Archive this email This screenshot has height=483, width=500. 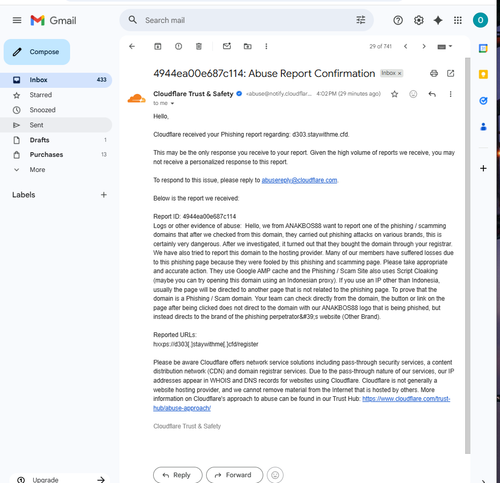click(x=158, y=46)
